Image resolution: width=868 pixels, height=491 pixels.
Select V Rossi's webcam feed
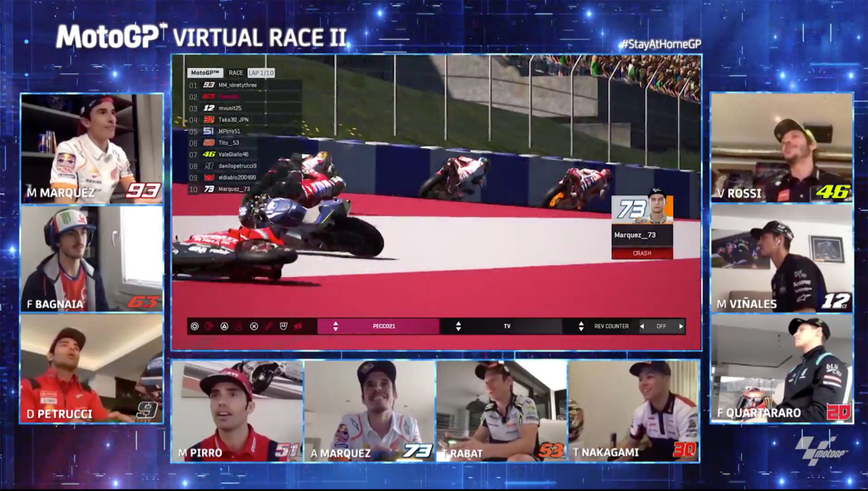(781, 147)
